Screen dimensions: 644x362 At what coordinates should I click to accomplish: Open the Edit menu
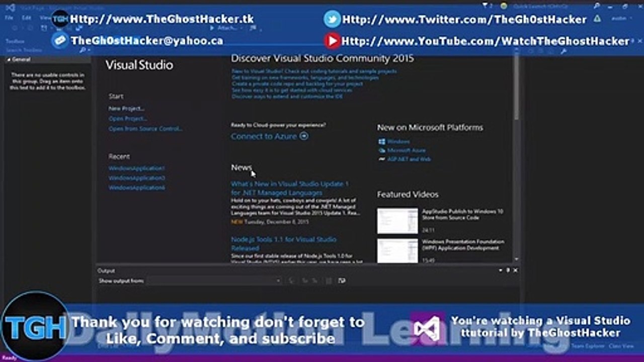pyautogui.click(x=26, y=18)
